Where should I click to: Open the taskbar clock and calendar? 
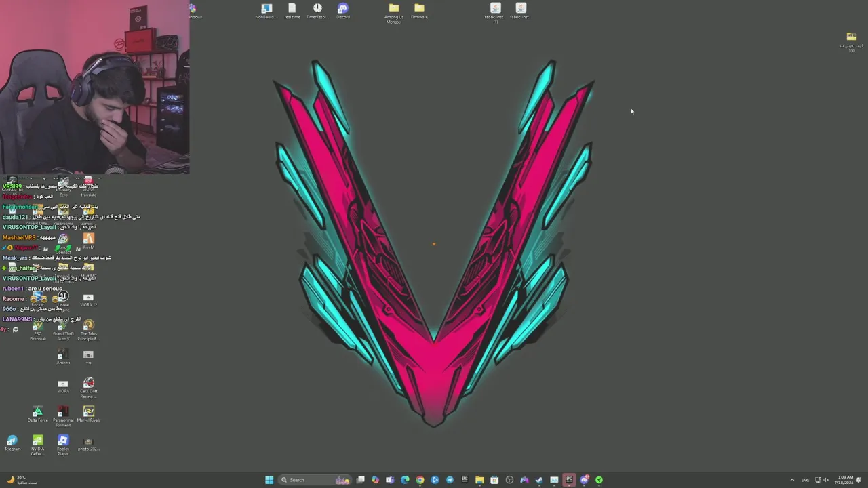[x=846, y=480]
